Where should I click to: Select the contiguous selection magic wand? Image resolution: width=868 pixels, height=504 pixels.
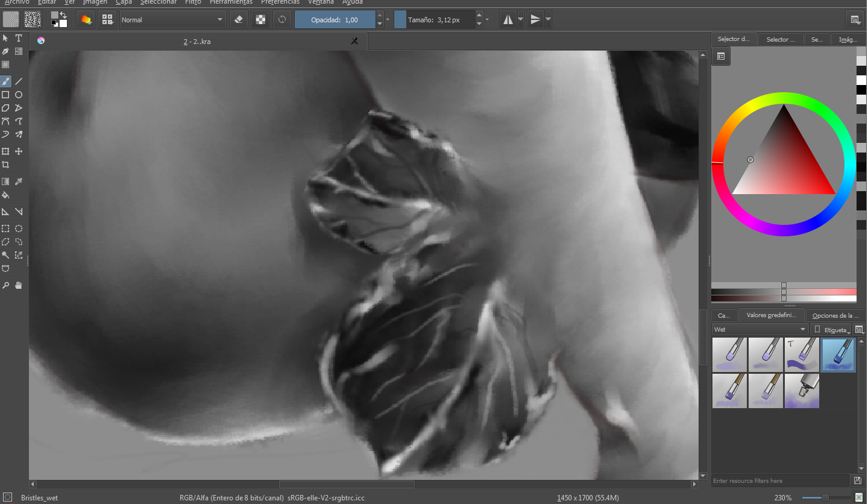tap(5, 255)
